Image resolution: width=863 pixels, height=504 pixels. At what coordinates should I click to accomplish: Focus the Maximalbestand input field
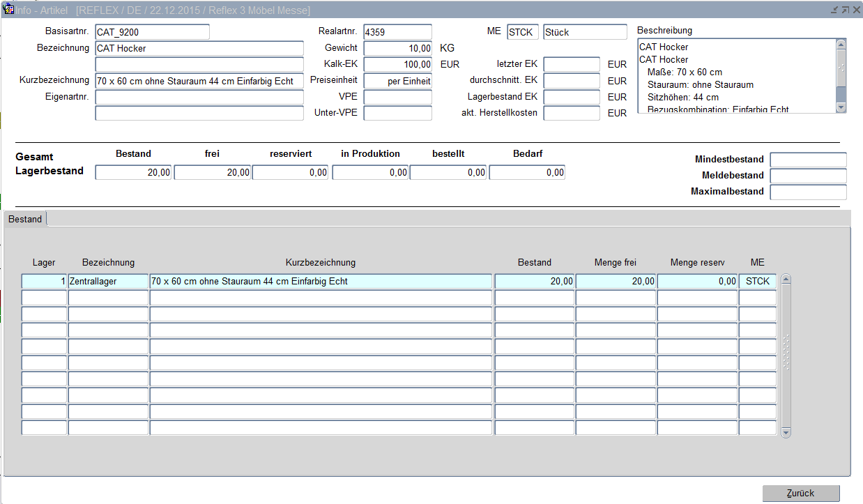(x=808, y=192)
